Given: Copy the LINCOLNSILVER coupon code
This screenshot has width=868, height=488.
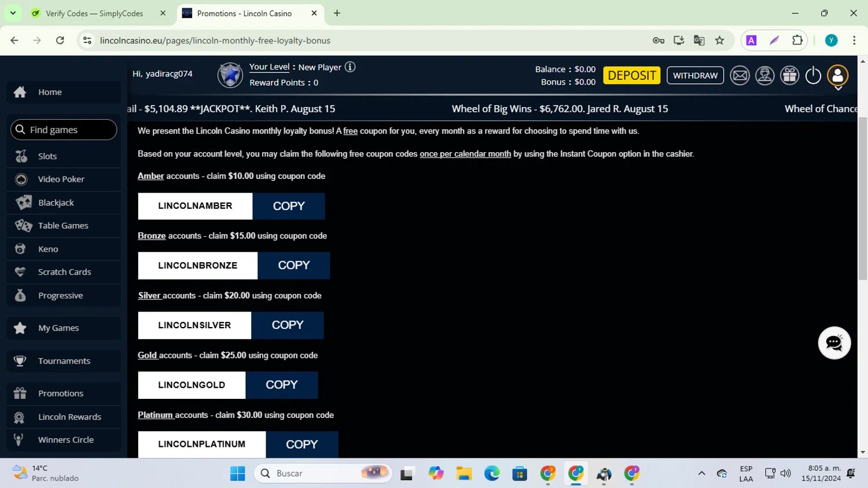Looking at the screenshot, I should [288, 325].
